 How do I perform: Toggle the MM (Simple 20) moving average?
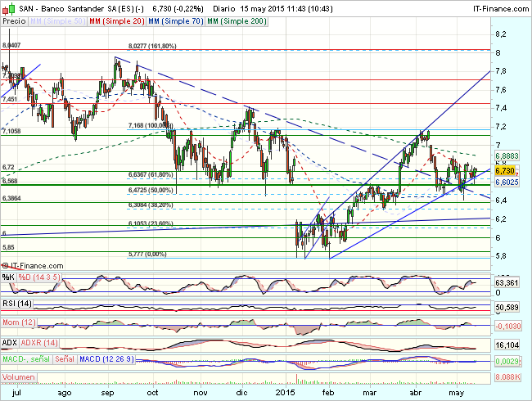tap(113, 20)
